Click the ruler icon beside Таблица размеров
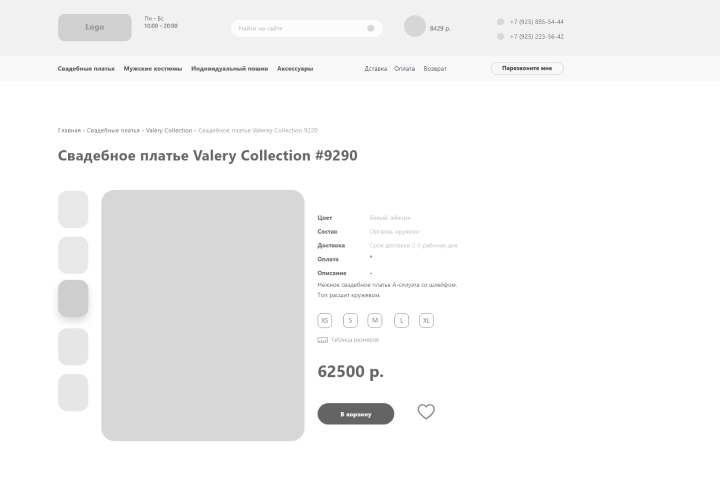Viewport: 720px width, 480px height. (x=322, y=340)
